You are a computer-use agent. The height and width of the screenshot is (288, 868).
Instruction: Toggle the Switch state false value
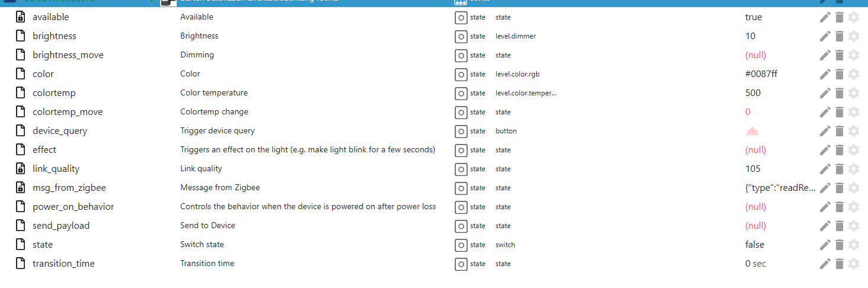coord(755,245)
